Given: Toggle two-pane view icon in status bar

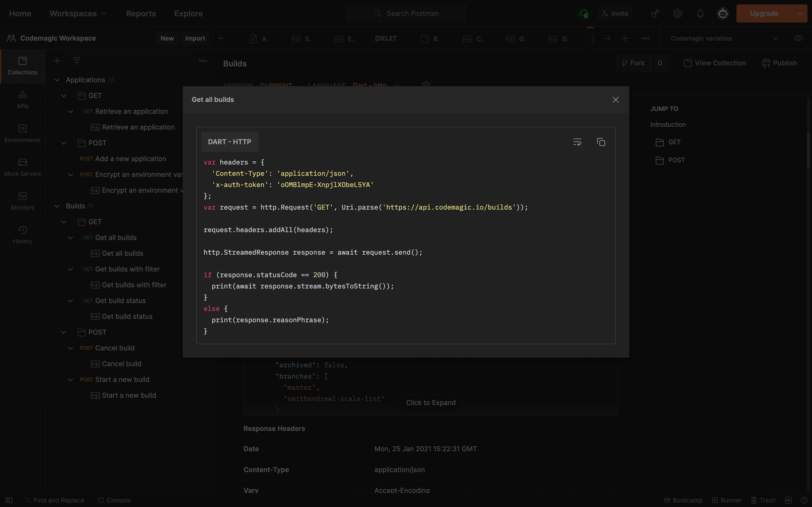Looking at the screenshot, I should 788,500.
